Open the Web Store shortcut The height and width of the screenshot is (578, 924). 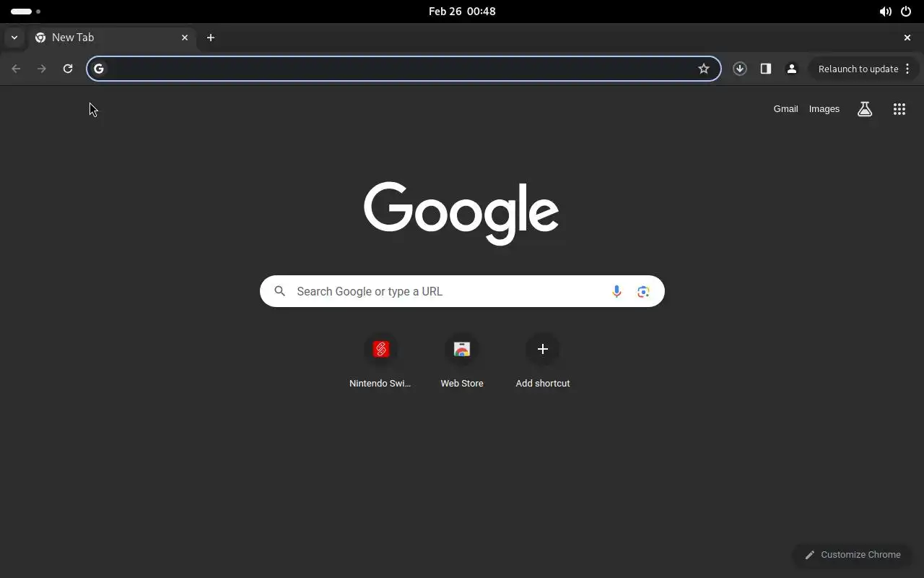(462, 362)
